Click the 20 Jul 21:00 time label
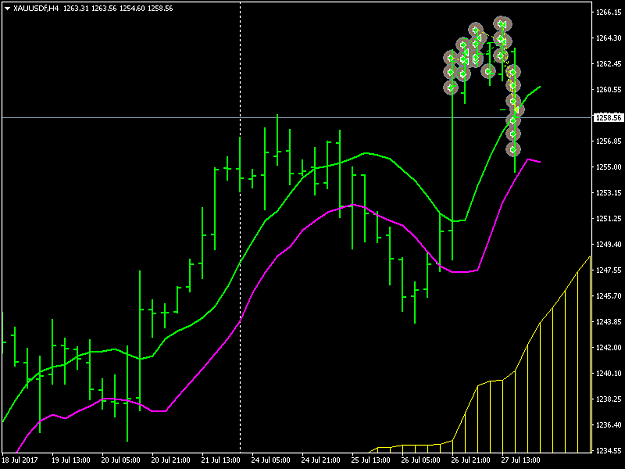This screenshot has height=469, width=625. point(171,460)
